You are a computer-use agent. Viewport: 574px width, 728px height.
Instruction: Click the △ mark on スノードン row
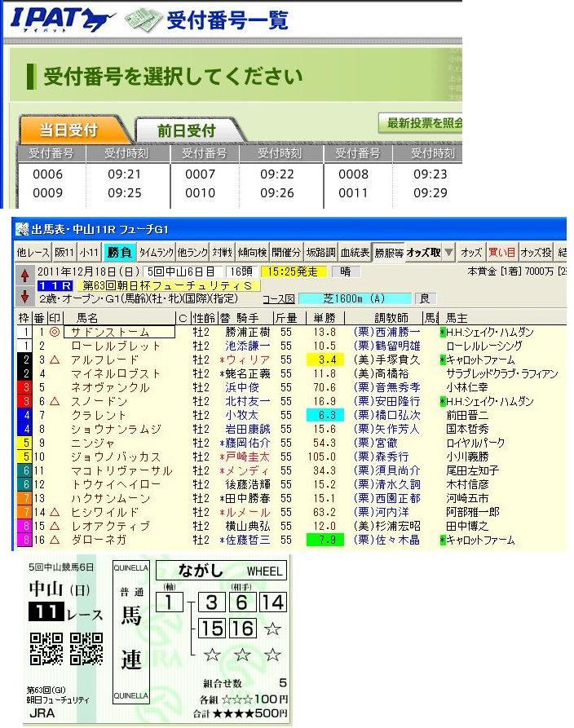(55, 402)
